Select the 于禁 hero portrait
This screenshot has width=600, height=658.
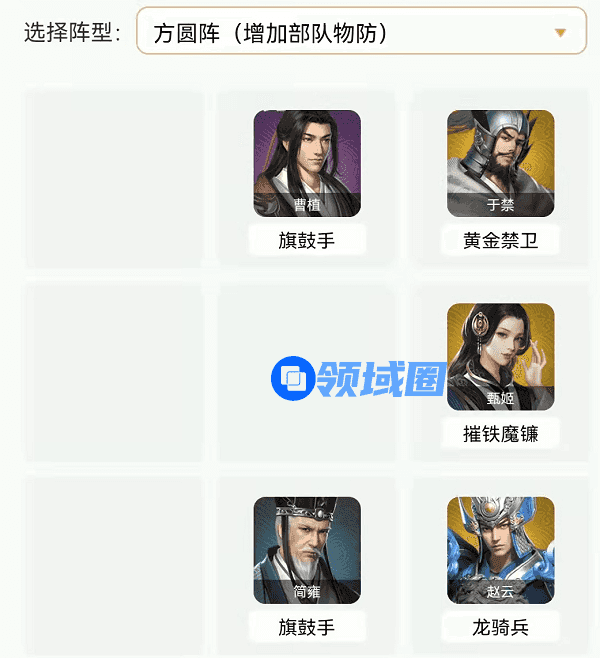501,164
